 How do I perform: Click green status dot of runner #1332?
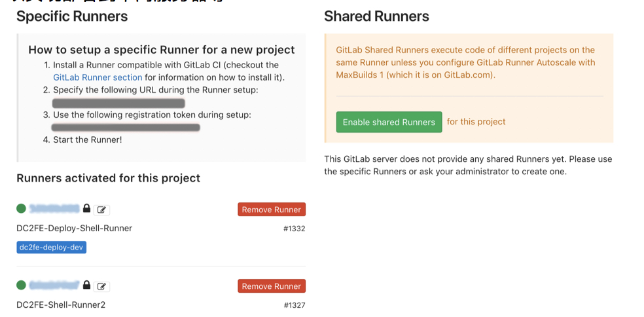pyautogui.click(x=21, y=208)
